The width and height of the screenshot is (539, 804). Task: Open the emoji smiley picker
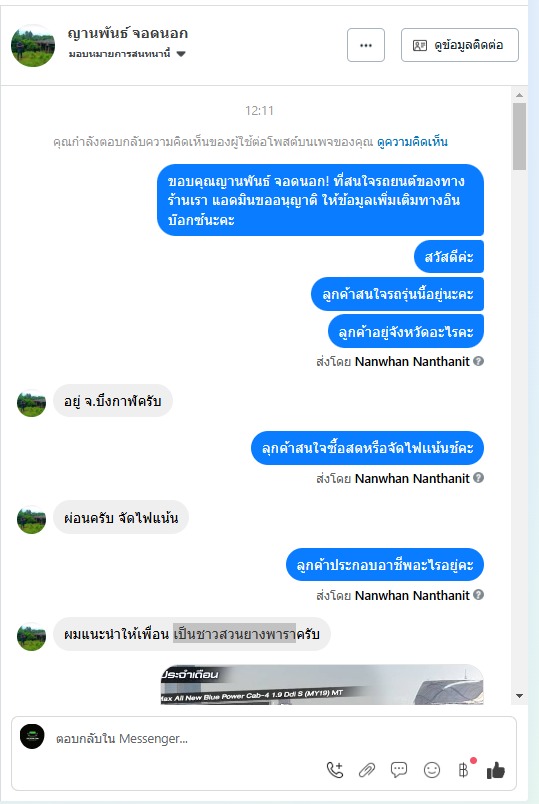click(432, 770)
